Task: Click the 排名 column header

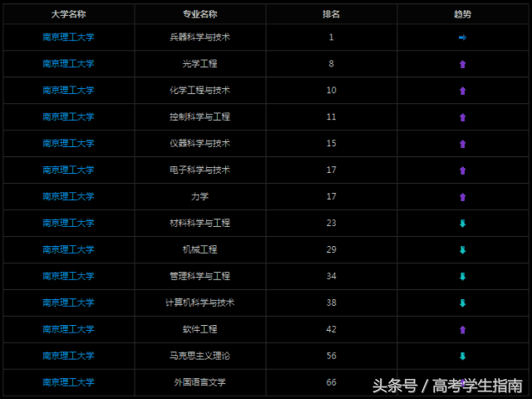Action: tap(331, 14)
